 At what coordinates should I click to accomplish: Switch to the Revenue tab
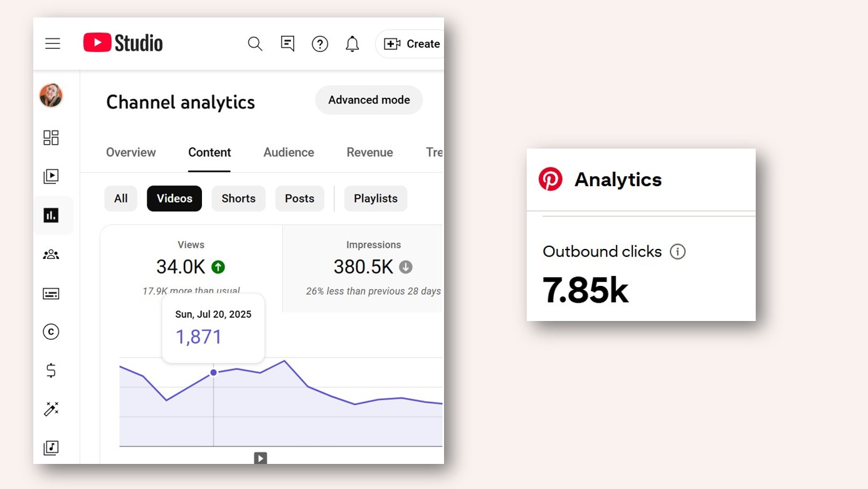(369, 152)
